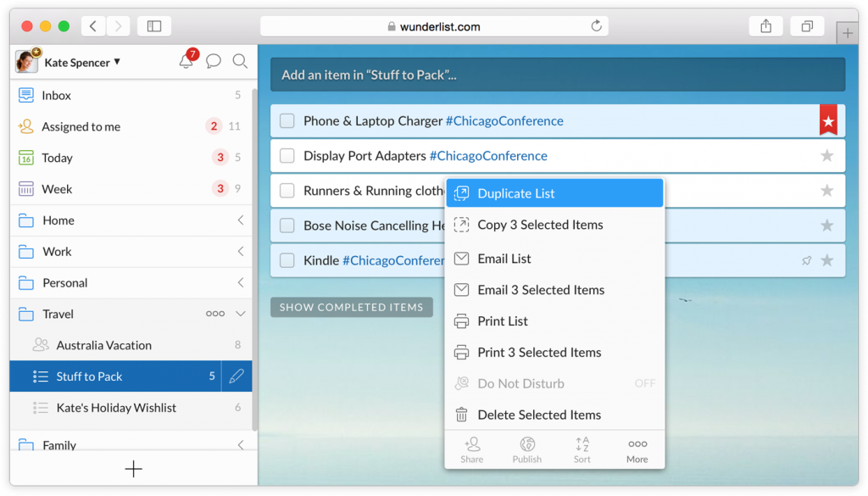Choose Email 3 Selected Items
The image size is (868, 496).
coord(554,290)
